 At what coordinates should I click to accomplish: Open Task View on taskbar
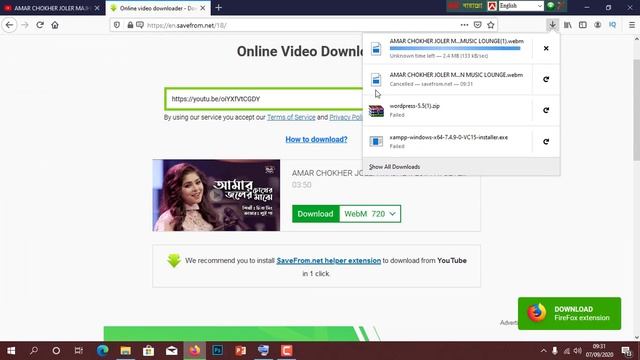tap(79, 351)
